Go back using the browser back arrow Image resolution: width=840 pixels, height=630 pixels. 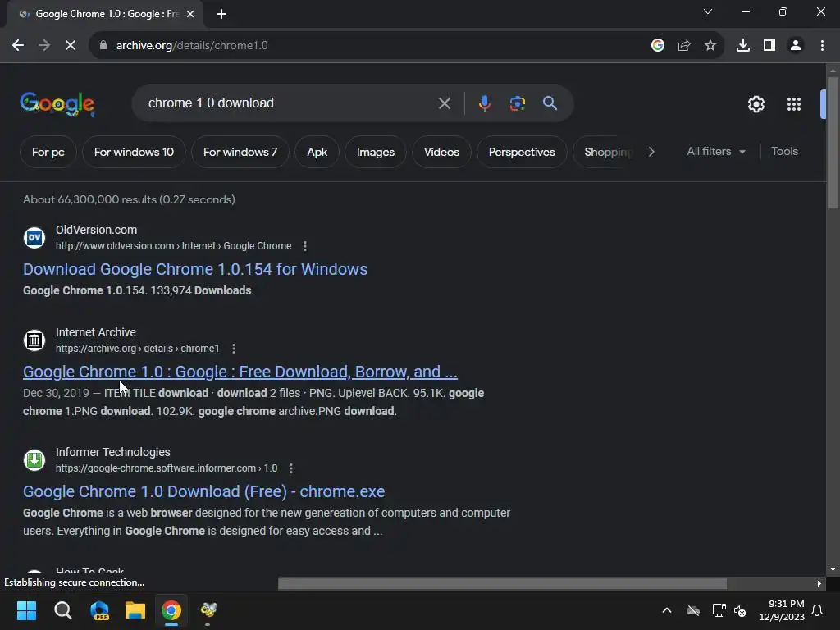(x=18, y=46)
